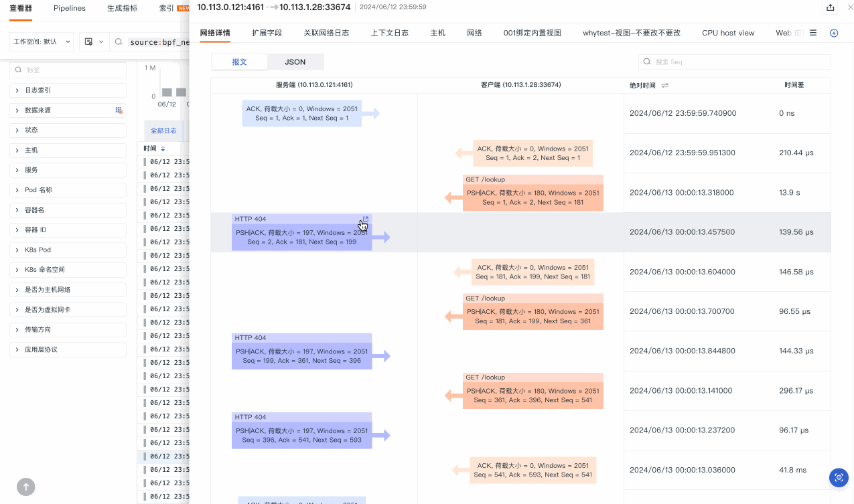Click into the 搜索 Seq input field
The width and height of the screenshot is (854, 504).
tap(735, 62)
